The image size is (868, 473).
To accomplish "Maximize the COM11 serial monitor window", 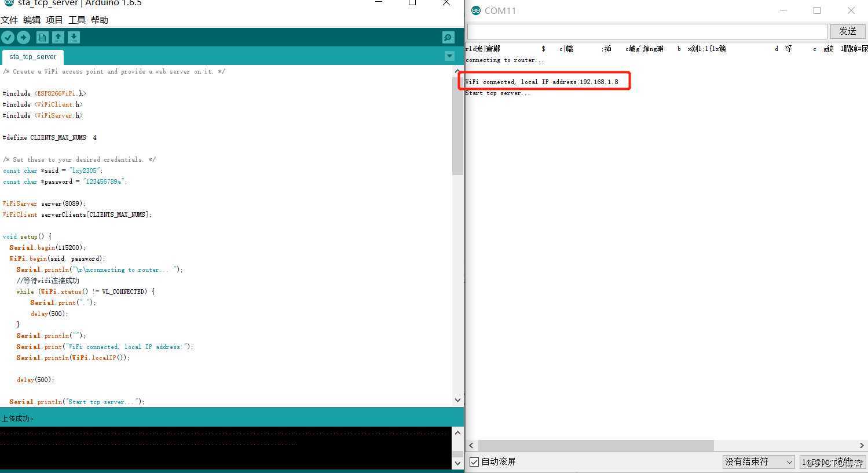I will click(817, 10).
